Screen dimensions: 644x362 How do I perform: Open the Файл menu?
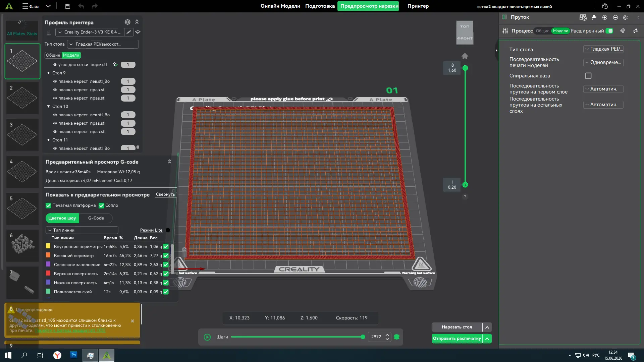tap(31, 6)
